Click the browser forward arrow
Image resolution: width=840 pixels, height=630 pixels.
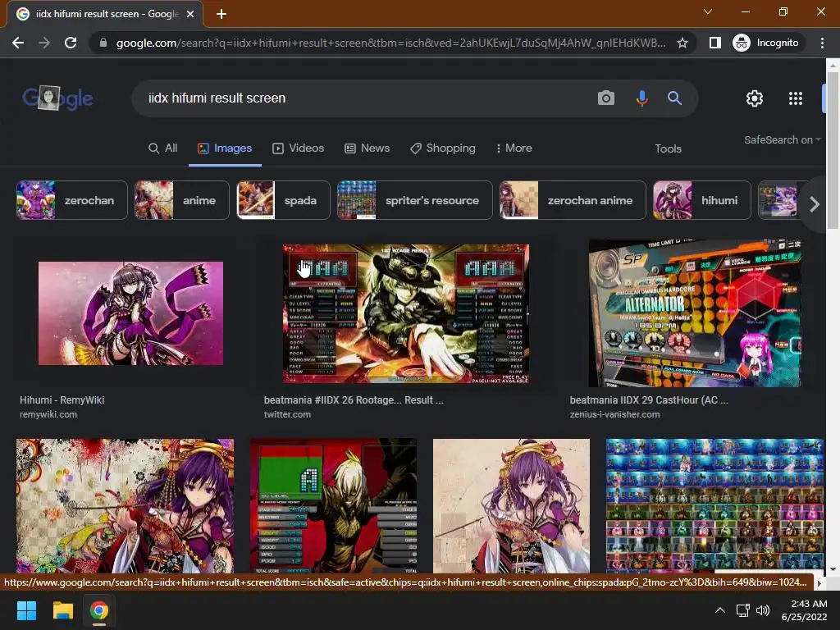pyautogui.click(x=44, y=43)
